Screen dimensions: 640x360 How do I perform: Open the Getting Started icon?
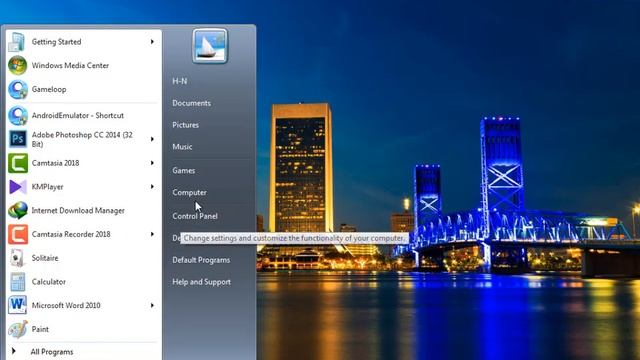click(x=17, y=42)
